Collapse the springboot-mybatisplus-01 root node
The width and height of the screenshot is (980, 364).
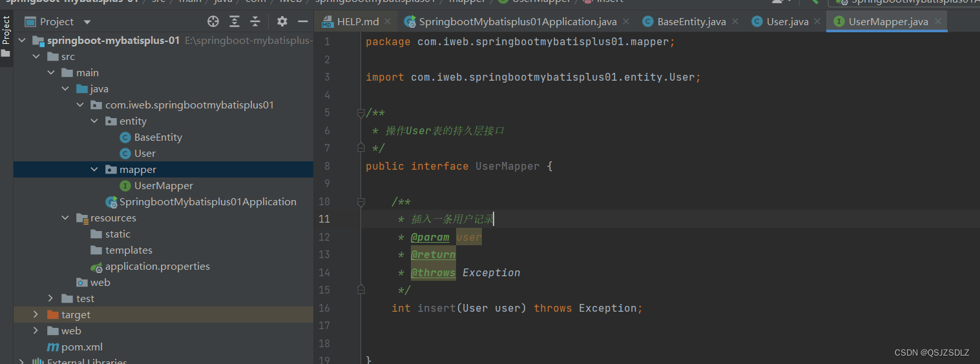22,41
